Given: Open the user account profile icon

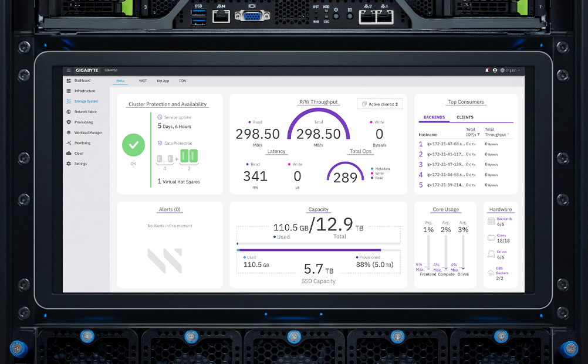Looking at the screenshot, I should click(x=495, y=70).
